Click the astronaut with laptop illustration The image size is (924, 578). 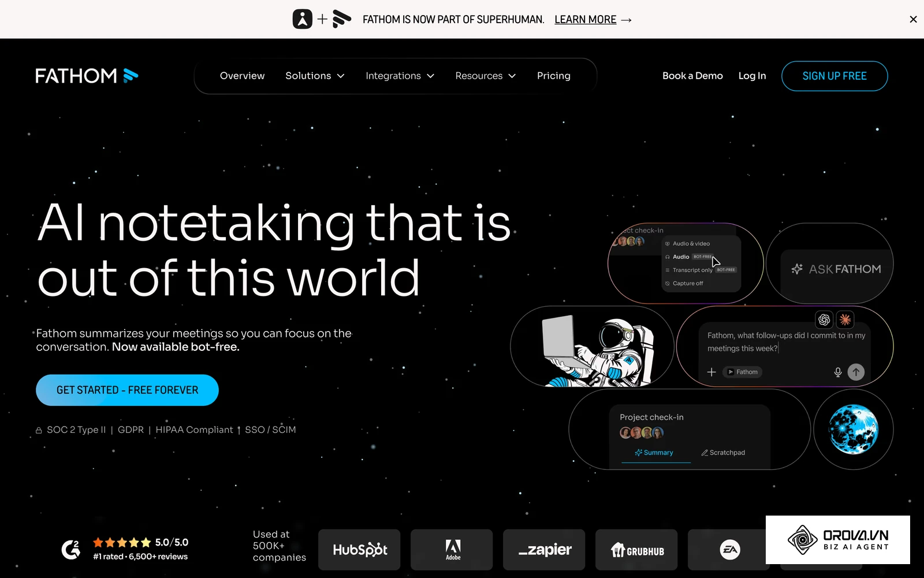(598, 350)
